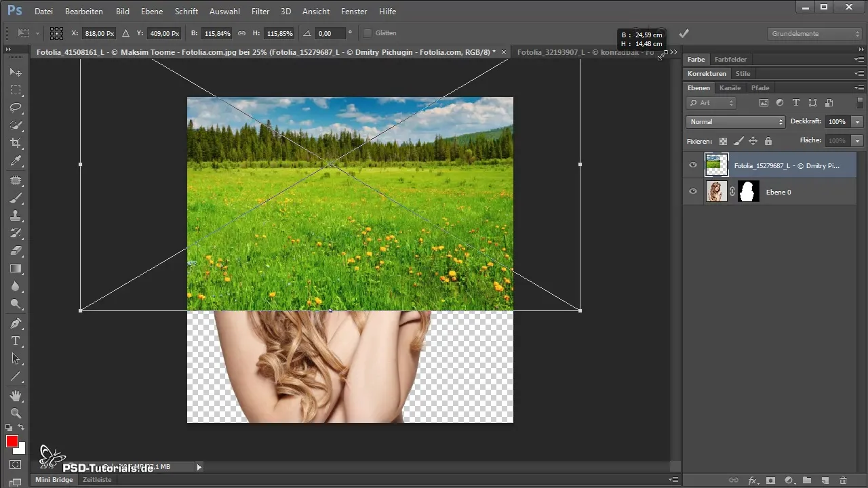This screenshot has height=488, width=868.
Task: Select the Type tool
Action: 16,341
